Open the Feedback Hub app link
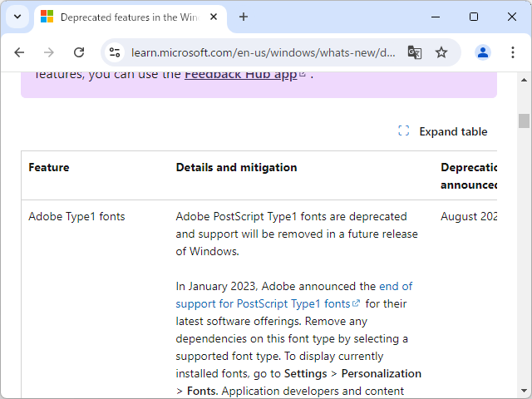532x399 pixels. pos(239,74)
